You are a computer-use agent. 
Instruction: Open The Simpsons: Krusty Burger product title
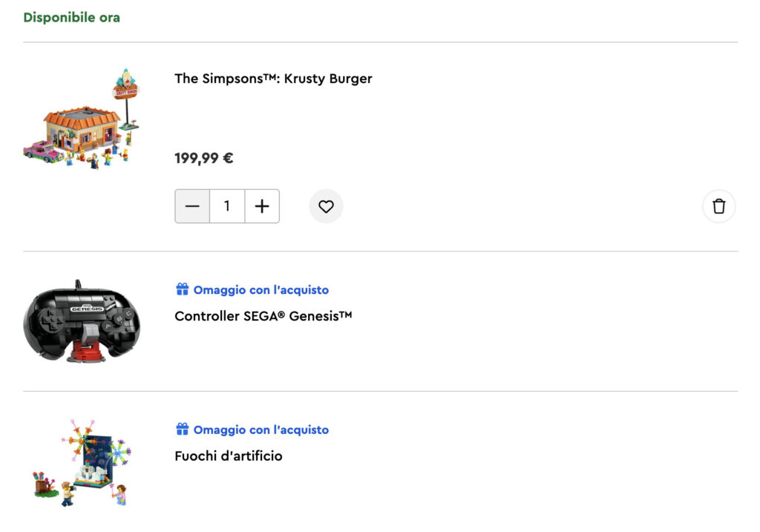[273, 79]
